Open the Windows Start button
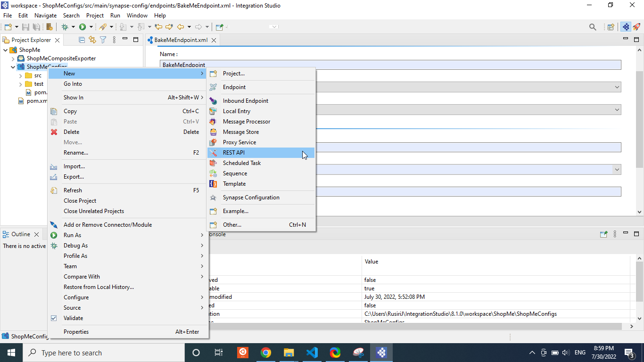This screenshot has width=644, height=362. pyautogui.click(x=11, y=353)
